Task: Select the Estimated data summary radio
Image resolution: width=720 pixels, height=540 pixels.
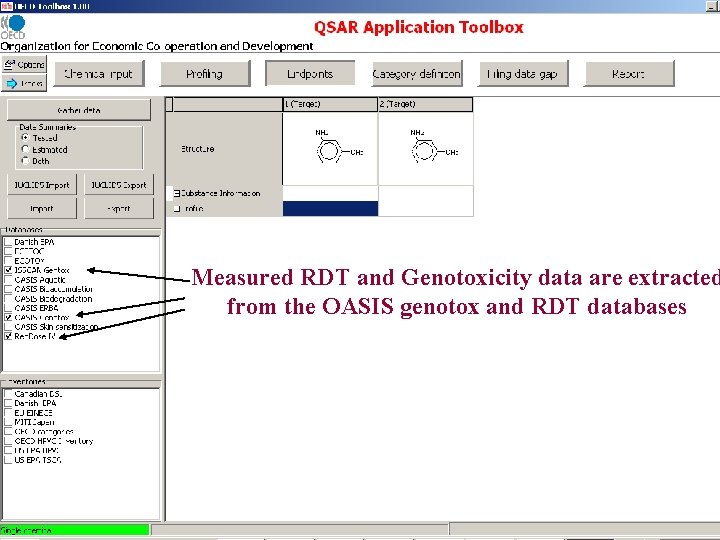Action: tap(25, 149)
